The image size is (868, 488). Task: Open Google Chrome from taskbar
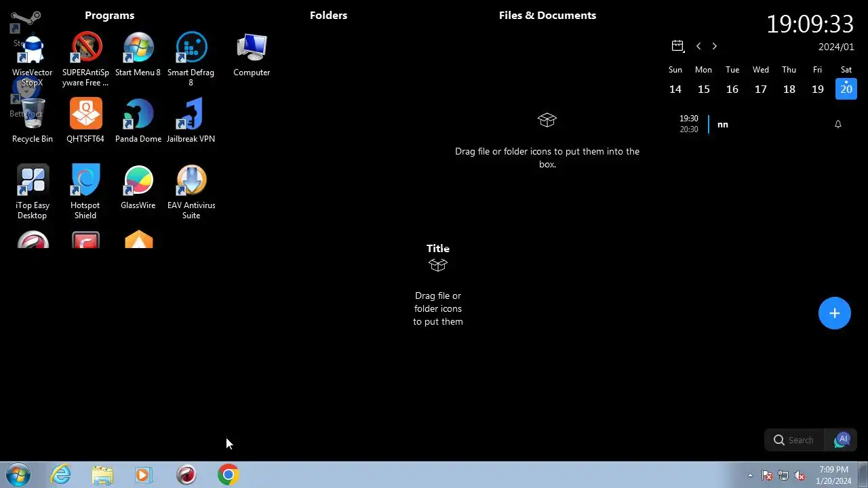(x=228, y=475)
